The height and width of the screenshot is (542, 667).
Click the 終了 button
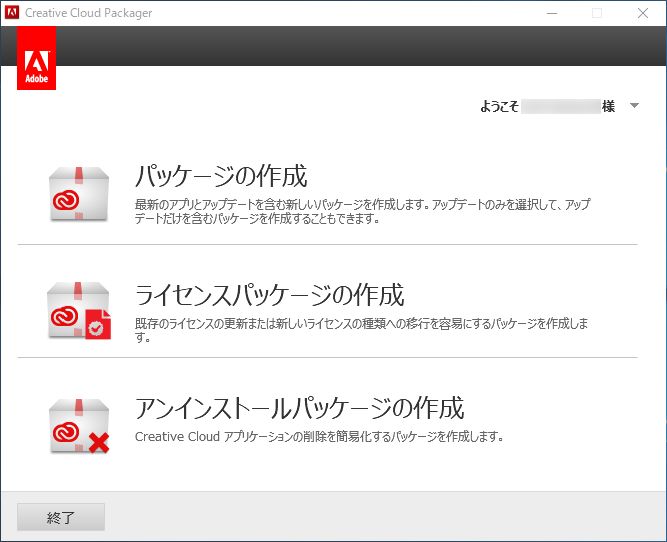(x=61, y=517)
